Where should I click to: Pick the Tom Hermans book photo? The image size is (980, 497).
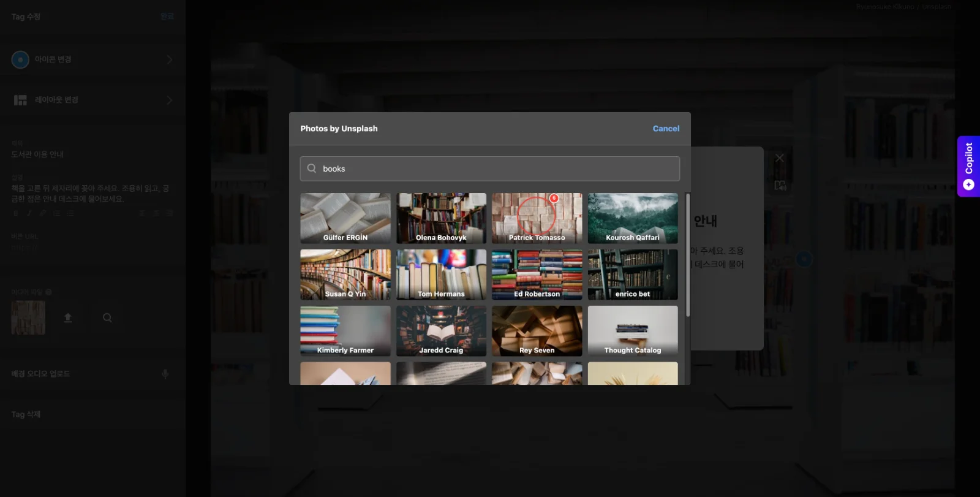coord(441,275)
